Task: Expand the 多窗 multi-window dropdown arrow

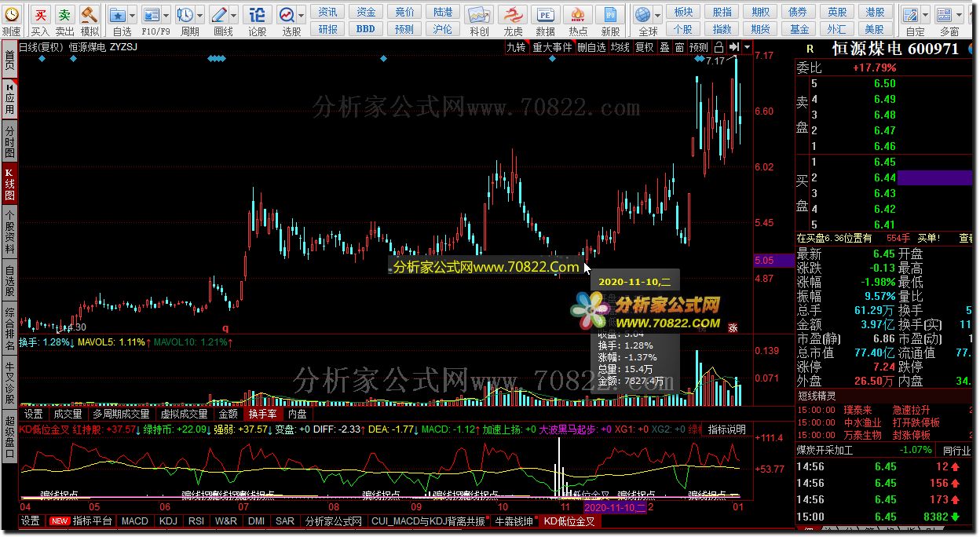Action: click(x=960, y=15)
